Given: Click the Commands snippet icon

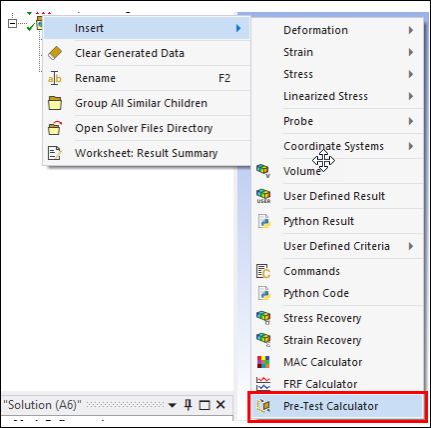Looking at the screenshot, I should [263, 271].
